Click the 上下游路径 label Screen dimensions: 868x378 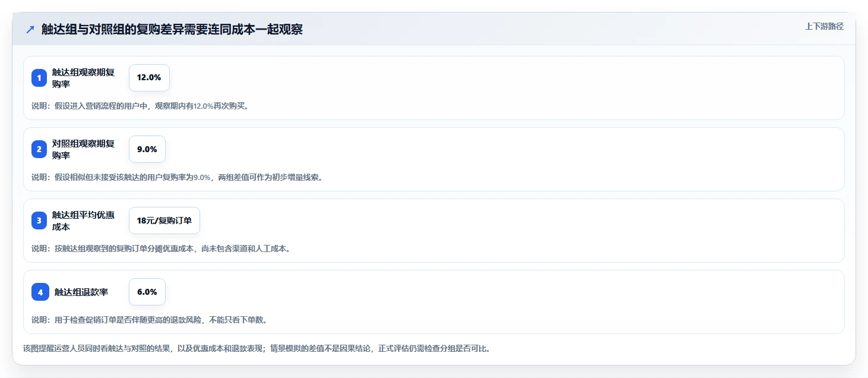[824, 26]
